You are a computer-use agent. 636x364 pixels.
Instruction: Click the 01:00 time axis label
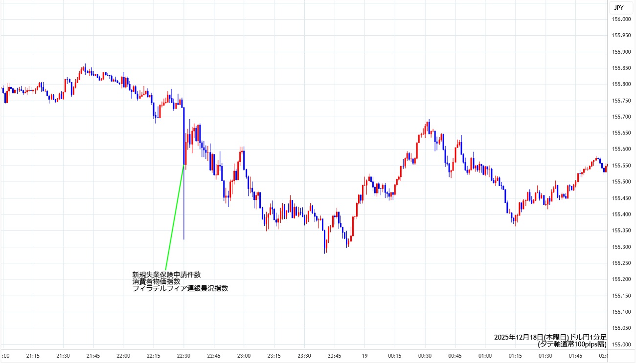485,356
